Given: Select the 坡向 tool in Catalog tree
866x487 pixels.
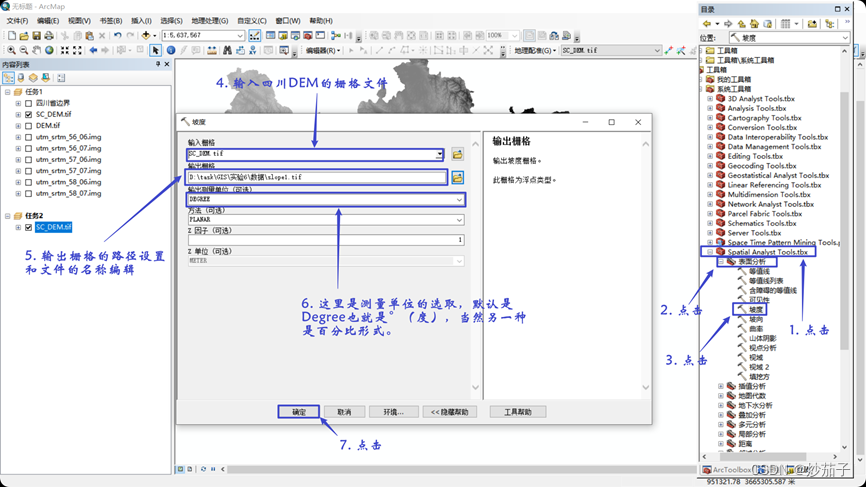Looking at the screenshot, I should pyautogui.click(x=756, y=319).
